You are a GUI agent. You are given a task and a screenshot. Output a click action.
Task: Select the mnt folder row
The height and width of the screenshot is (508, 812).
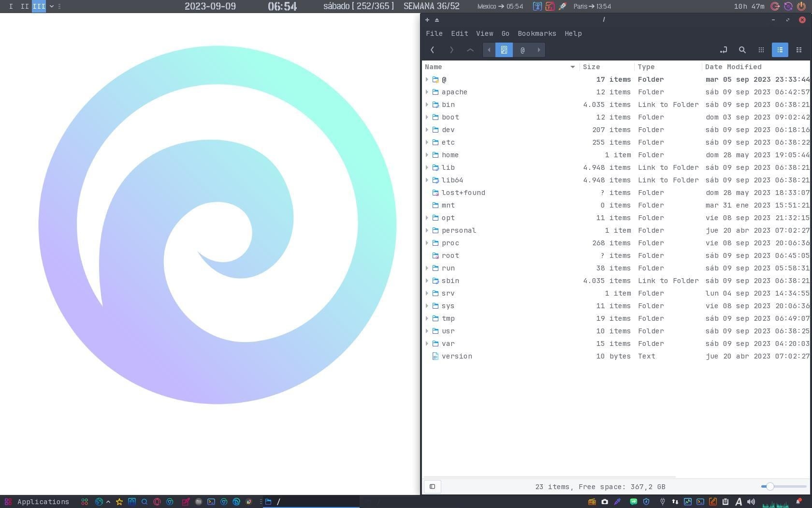click(x=616, y=205)
